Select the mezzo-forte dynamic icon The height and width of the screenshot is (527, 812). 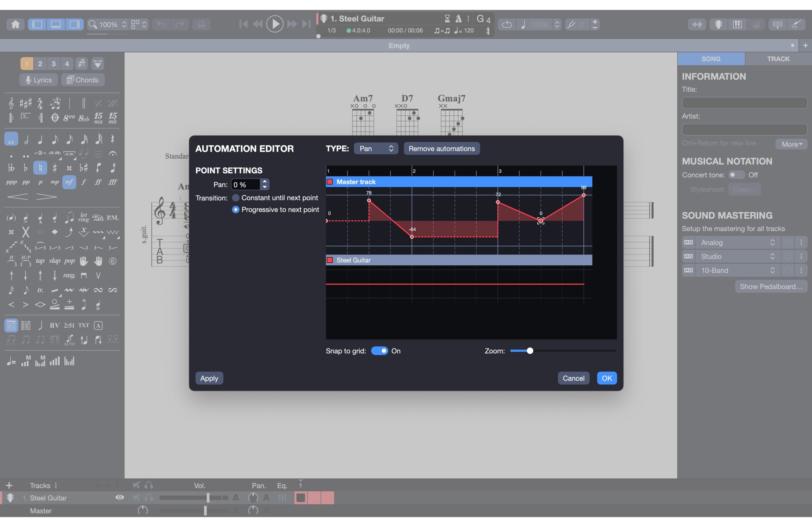69,182
